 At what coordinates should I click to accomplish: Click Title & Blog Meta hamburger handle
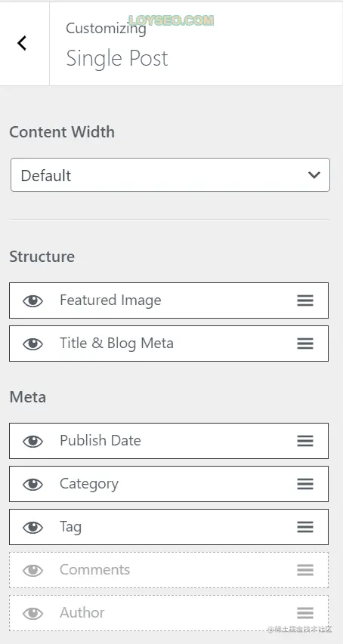click(305, 344)
